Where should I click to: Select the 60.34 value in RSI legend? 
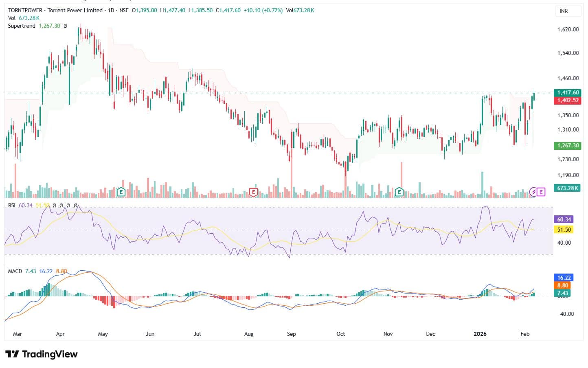(x=26, y=205)
